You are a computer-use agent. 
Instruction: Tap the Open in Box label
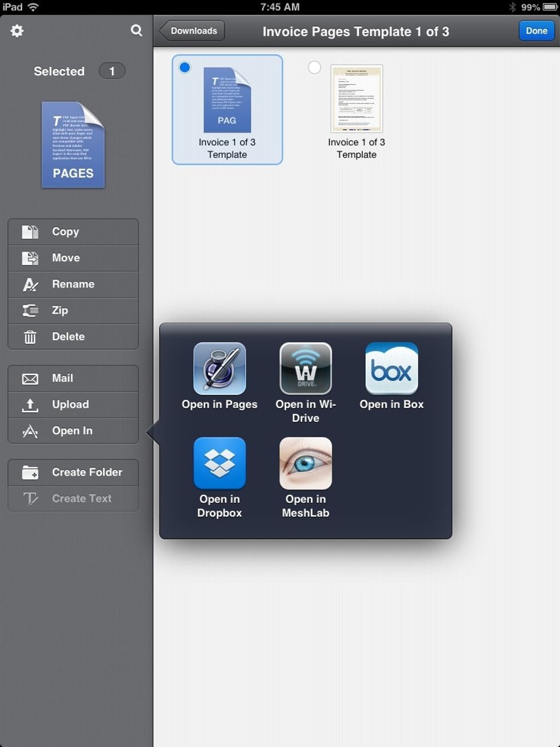pos(391,405)
